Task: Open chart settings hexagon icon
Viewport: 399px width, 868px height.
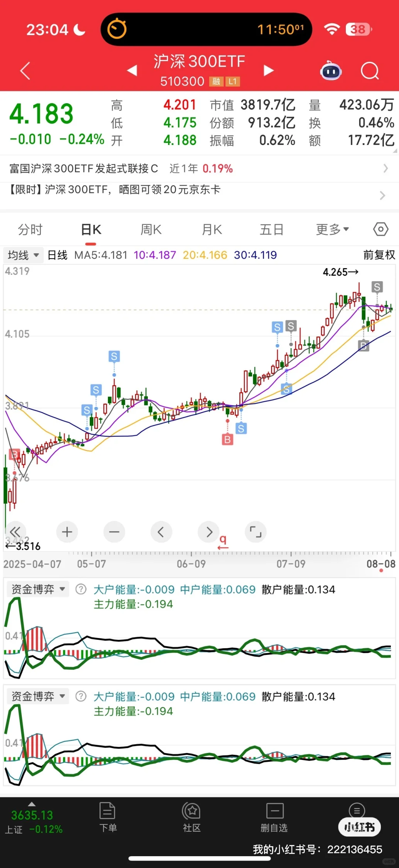Action: tap(381, 229)
